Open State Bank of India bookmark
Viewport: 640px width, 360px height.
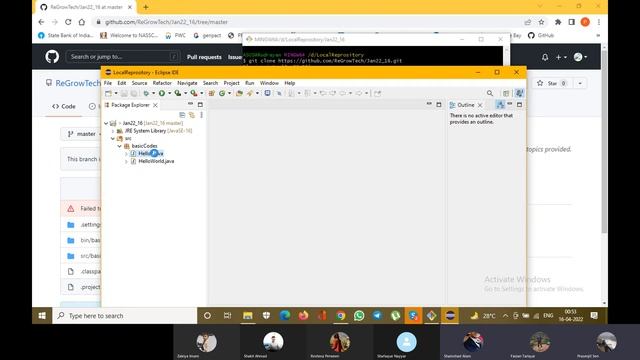[x=65, y=36]
